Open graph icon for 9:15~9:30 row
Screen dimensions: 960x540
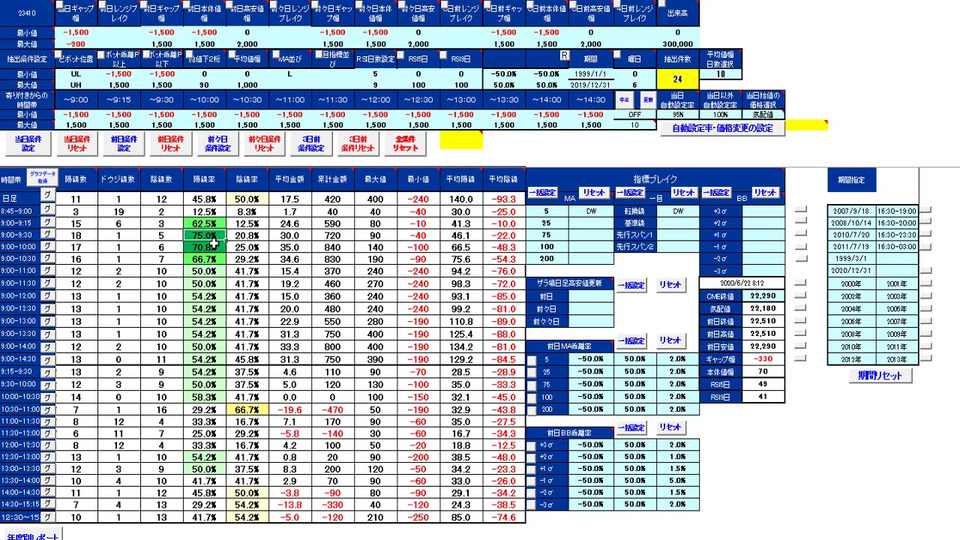point(47,372)
